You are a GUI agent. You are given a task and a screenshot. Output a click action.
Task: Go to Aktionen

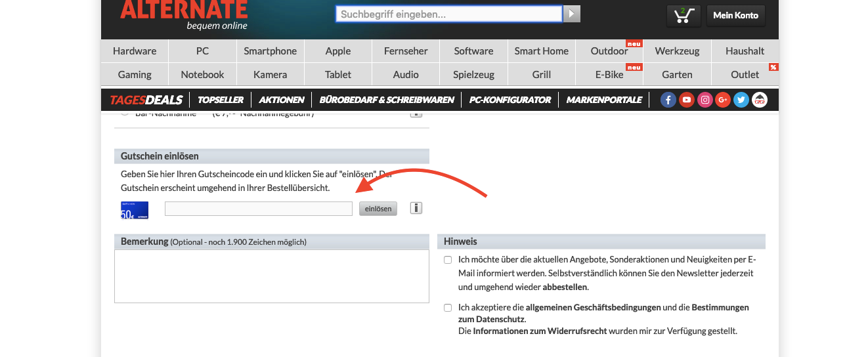coord(282,100)
